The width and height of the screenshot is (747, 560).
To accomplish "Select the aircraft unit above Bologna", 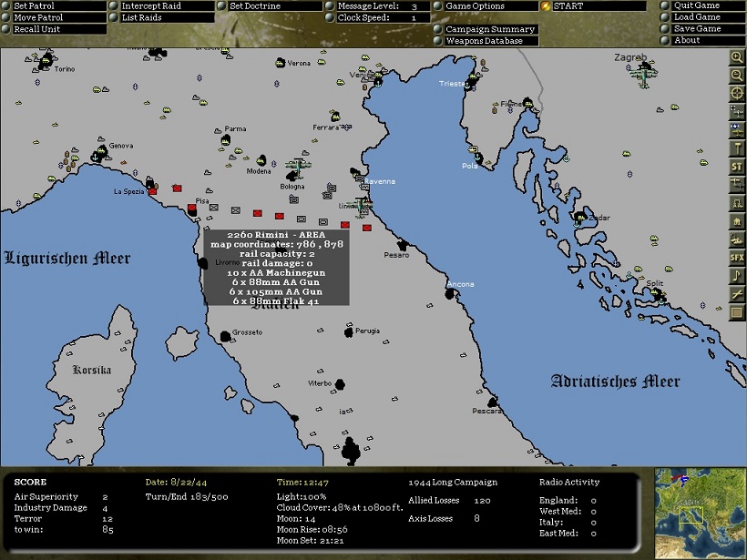I will 298,167.
